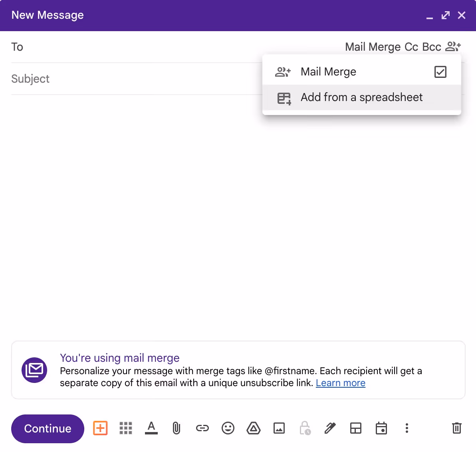
Task: Insert files using the Drive icon
Action: [254, 428]
